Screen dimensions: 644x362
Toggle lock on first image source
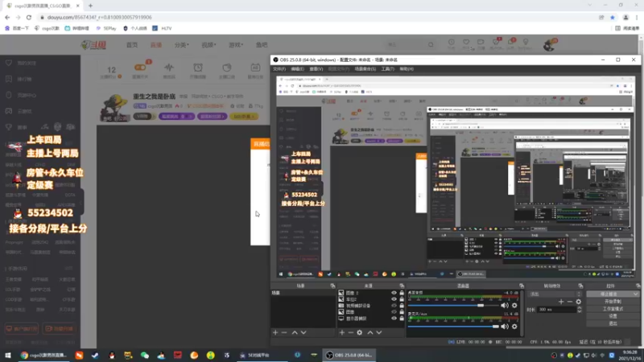(402, 293)
